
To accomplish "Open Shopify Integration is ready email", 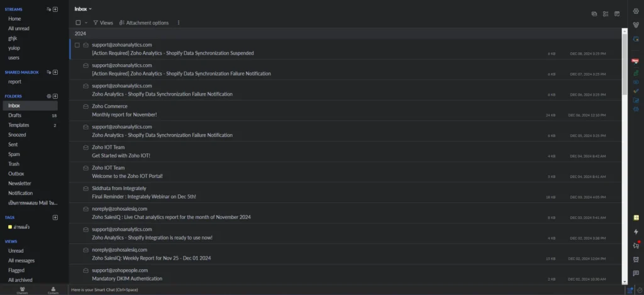I will tap(345, 234).
